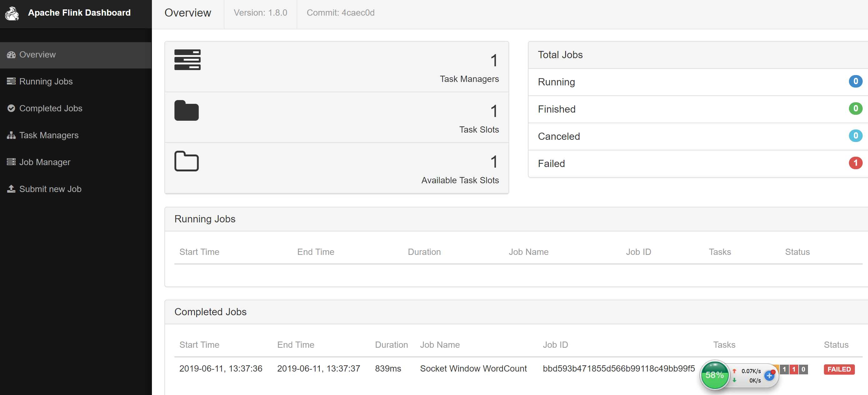Viewport: 868px width, 395px height.
Task: Click the red FAILED status label
Action: pyautogui.click(x=839, y=369)
